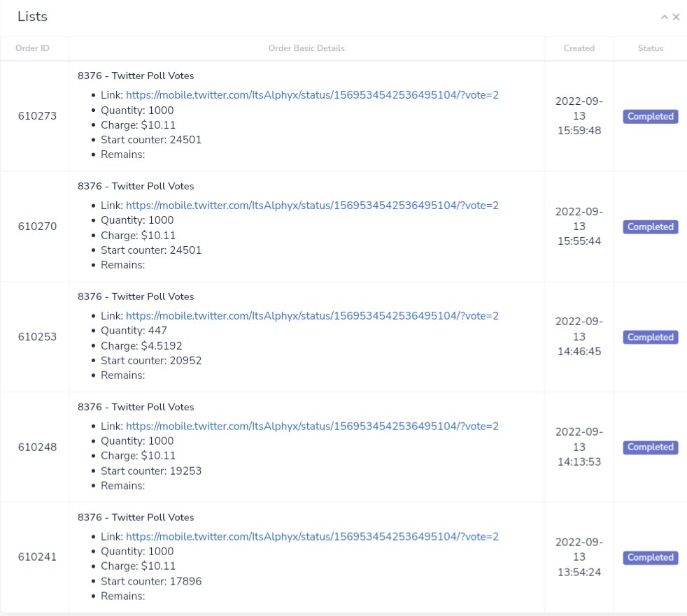Open the Twitter link in order 610270
This screenshot has width=687, height=616.
click(x=312, y=206)
